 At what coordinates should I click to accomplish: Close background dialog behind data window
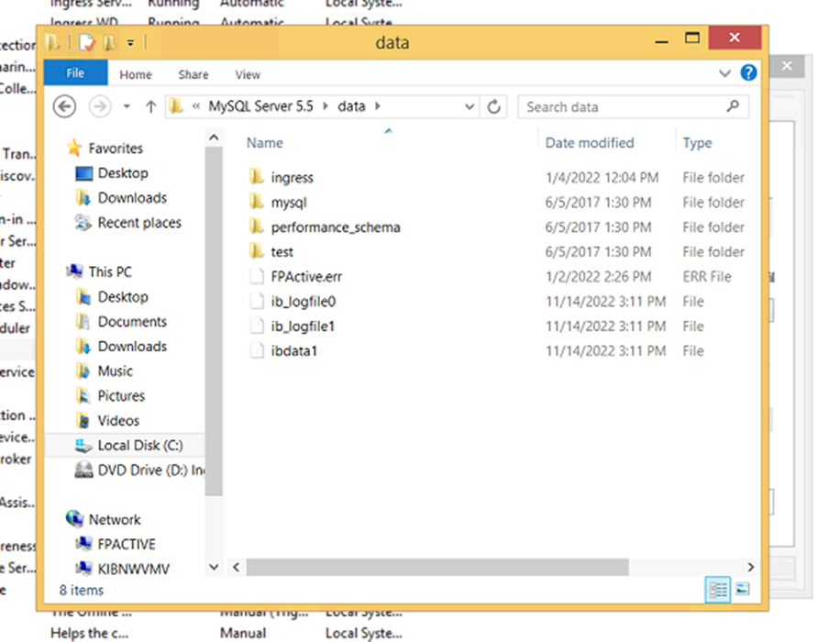[x=787, y=66]
